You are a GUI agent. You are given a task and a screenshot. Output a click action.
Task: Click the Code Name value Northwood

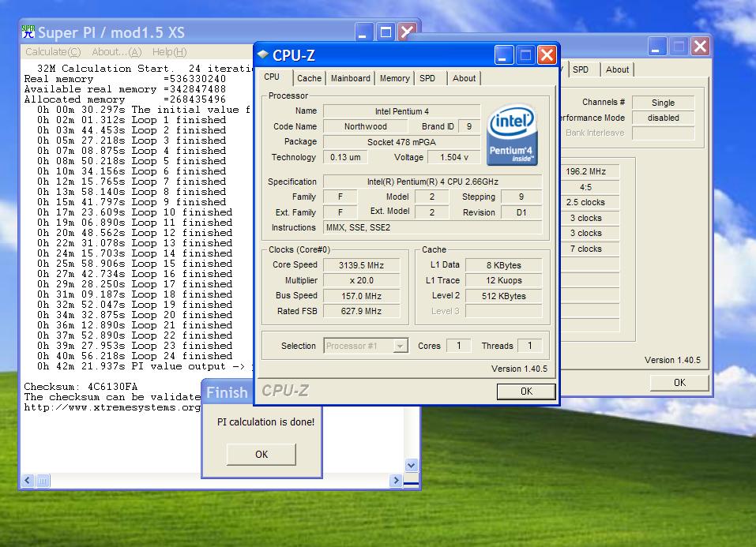pos(365,126)
